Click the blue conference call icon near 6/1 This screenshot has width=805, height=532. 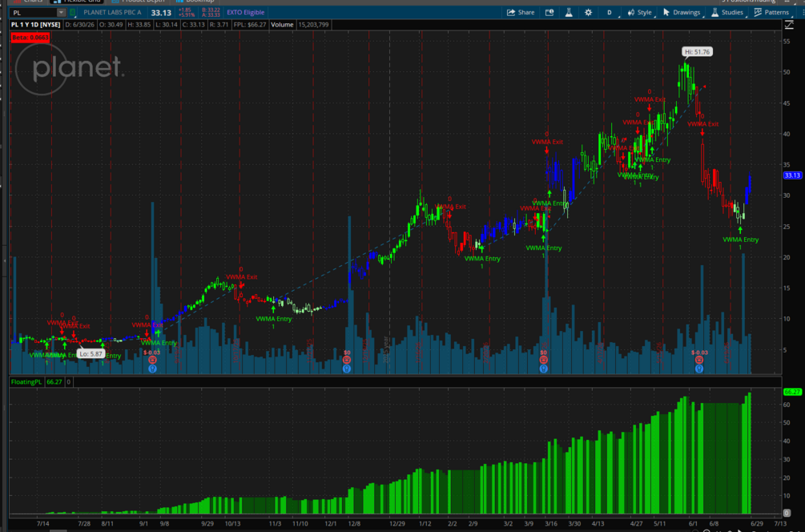tap(698, 369)
